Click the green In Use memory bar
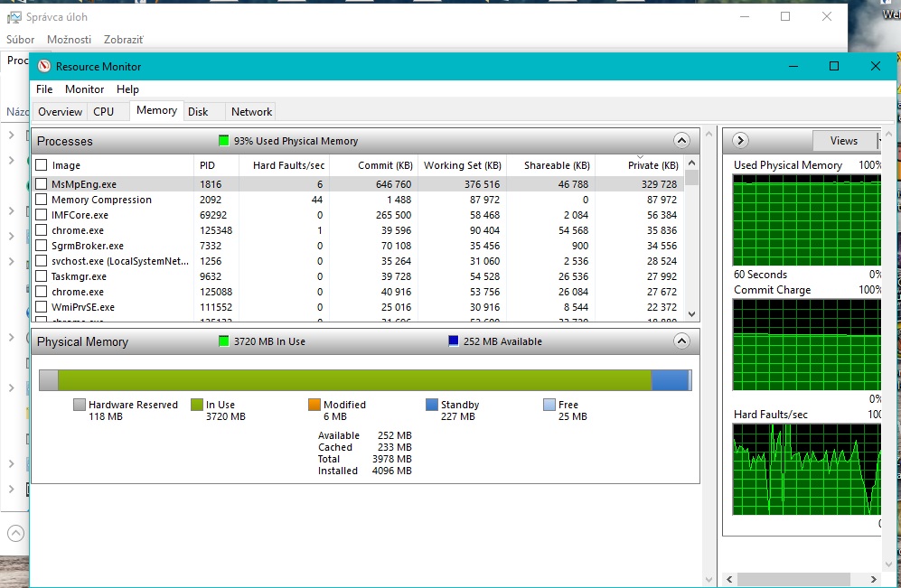Image resolution: width=901 pixels, height=588 pixels. click(352, 380)
